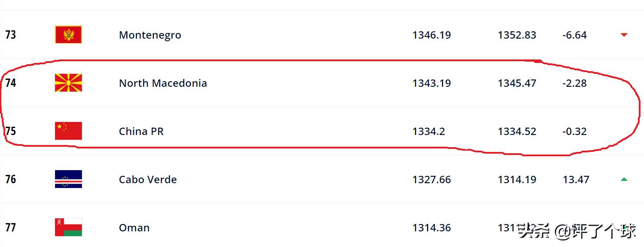Select the China PR team name

click(141, 132)
